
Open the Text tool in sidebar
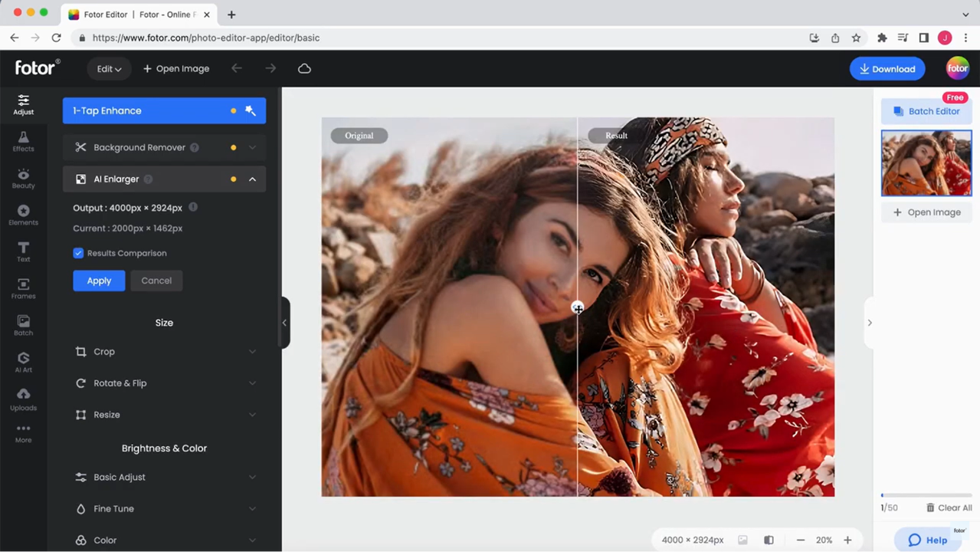[23, 251]
